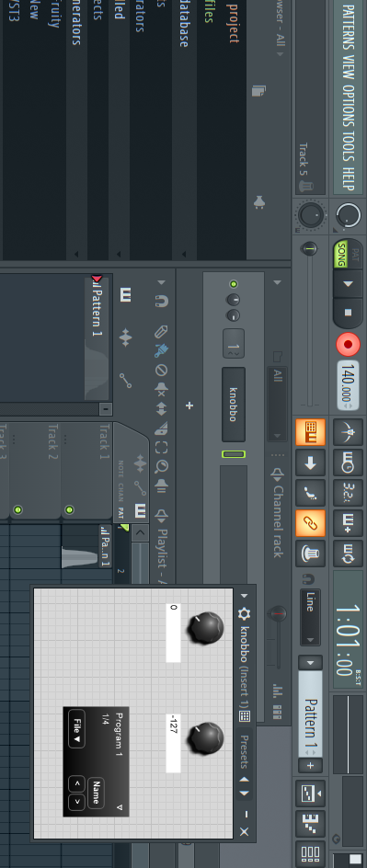This screenshot has height=868, width=367.
Task: Click the red record button
Action: (x=349, y=344)
